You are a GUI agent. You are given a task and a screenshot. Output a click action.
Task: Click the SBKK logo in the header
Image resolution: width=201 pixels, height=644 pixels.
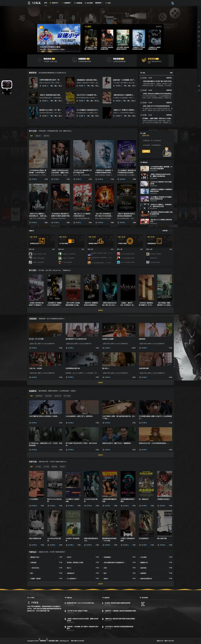click(x=34, y=3)
